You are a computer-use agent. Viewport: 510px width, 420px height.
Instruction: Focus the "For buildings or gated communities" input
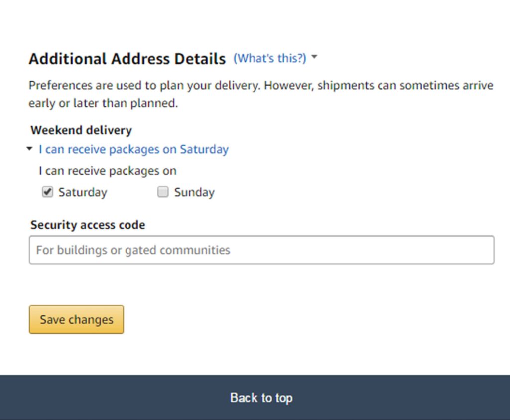[x=261, y=250]
